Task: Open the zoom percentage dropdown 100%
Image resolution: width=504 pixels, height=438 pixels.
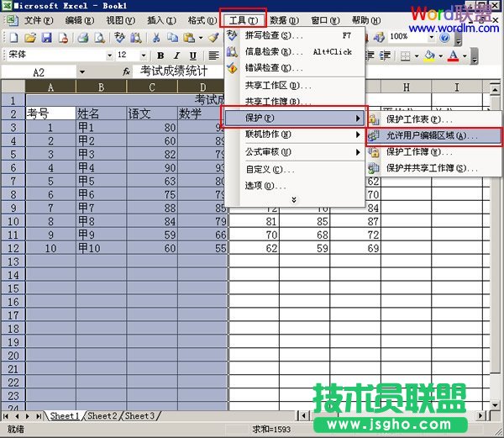Action: pyautogui.click(x=432, y=37)
